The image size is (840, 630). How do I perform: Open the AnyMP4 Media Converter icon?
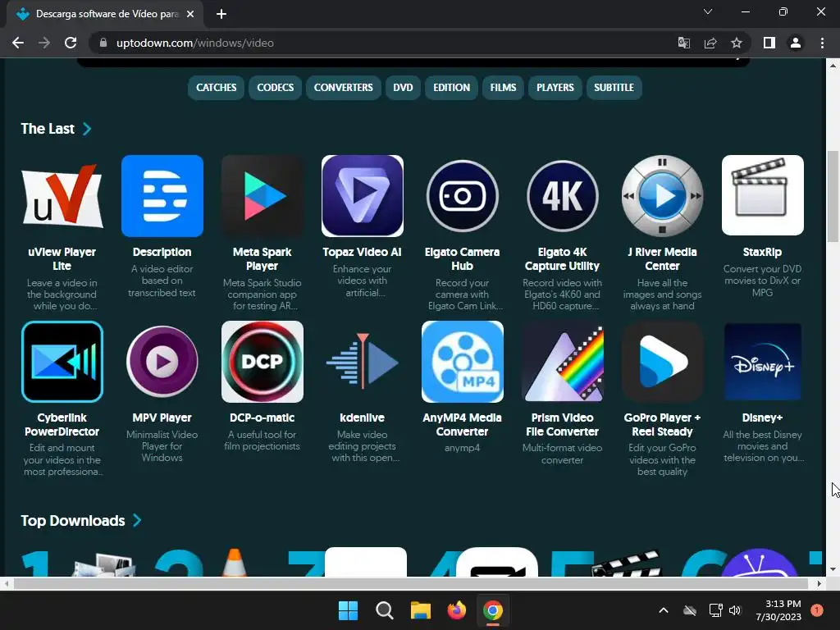click(463, 362)
